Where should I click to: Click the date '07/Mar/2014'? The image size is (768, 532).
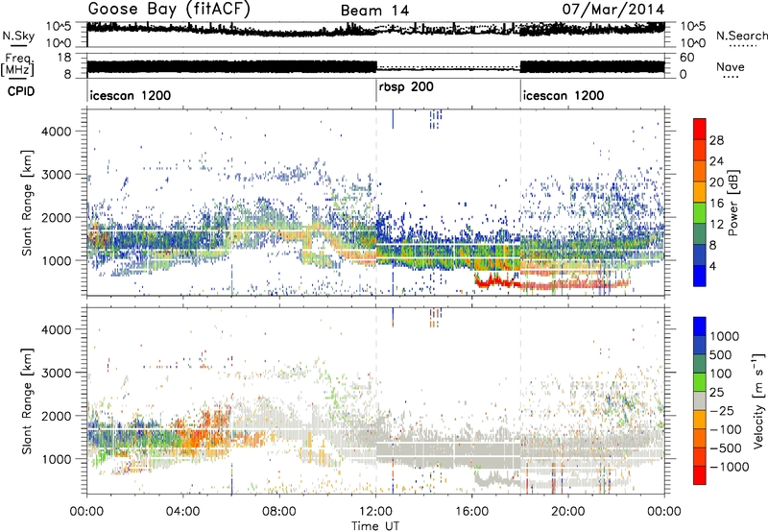[613, 9]
